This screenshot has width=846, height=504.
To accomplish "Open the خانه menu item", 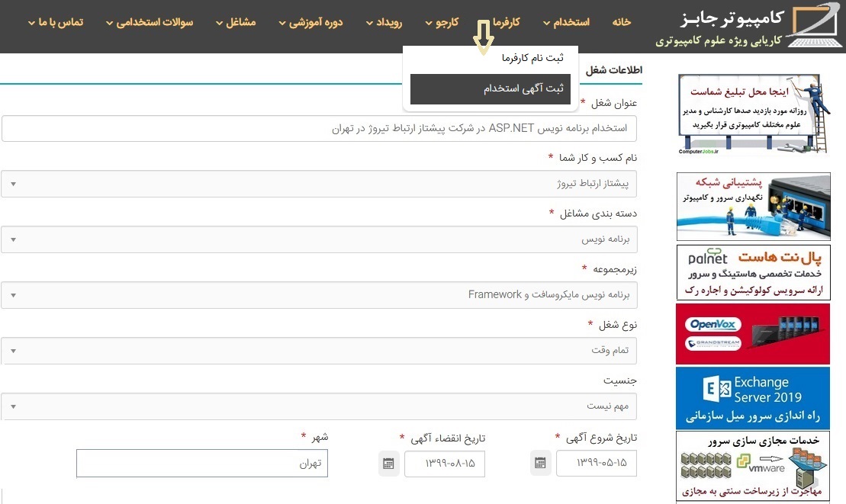I will click(621, 22).
